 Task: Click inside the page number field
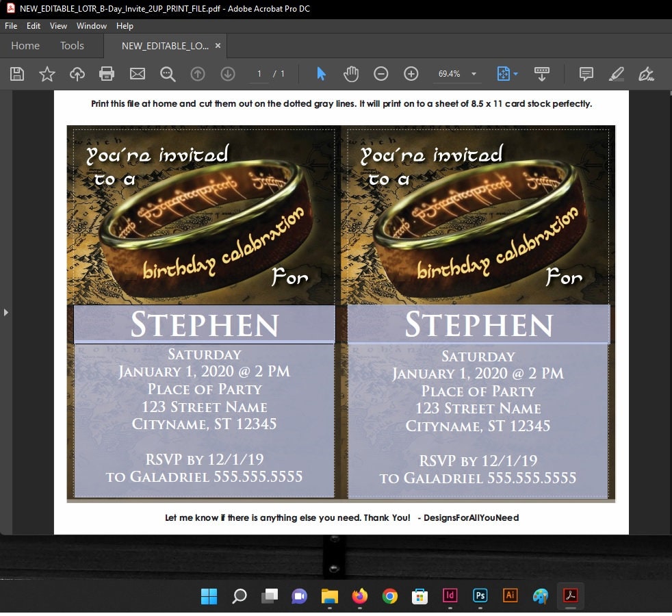(x=259, y=74)
